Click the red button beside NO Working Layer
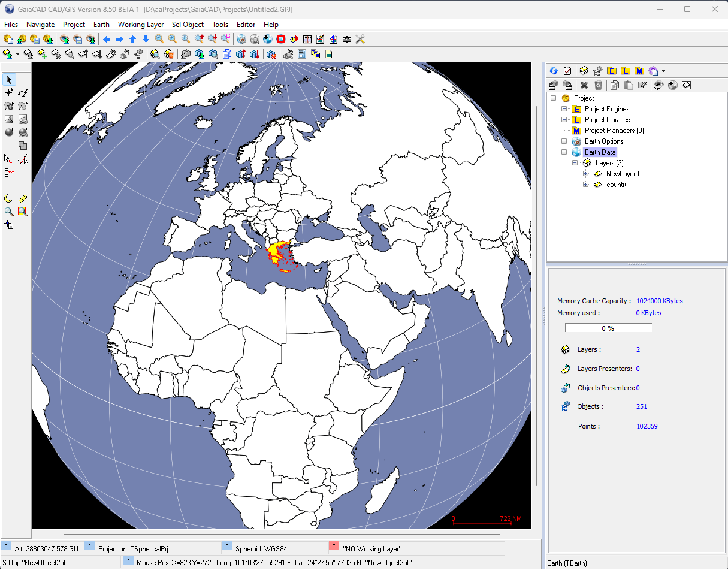The width and height of the screenshot is (728, 570). (334, 547)
